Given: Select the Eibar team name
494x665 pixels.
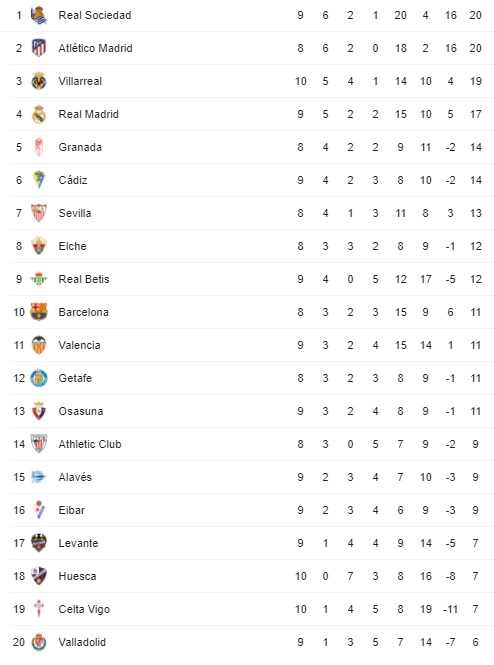Looking at the screenshot, I should (x=72, y=510).
